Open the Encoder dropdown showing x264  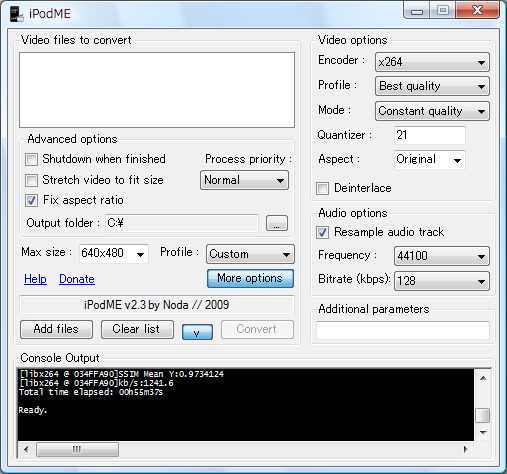coord(432,62)
